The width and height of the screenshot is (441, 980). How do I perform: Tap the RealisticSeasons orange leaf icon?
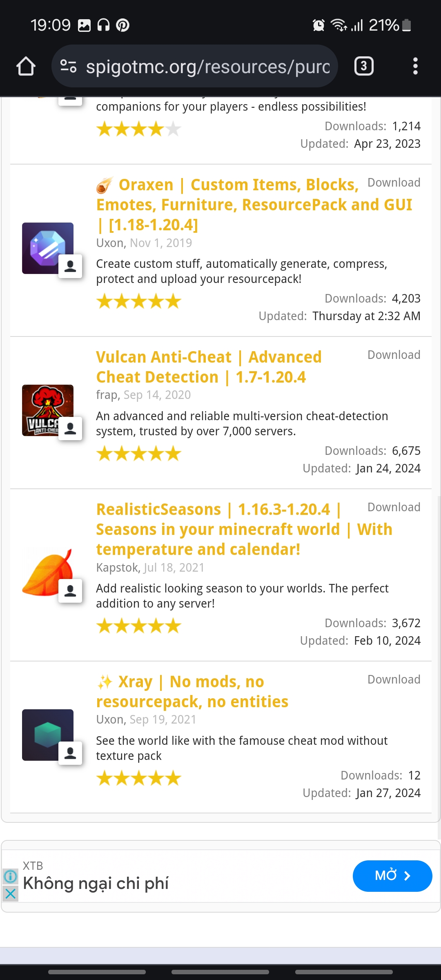[47, 572]
